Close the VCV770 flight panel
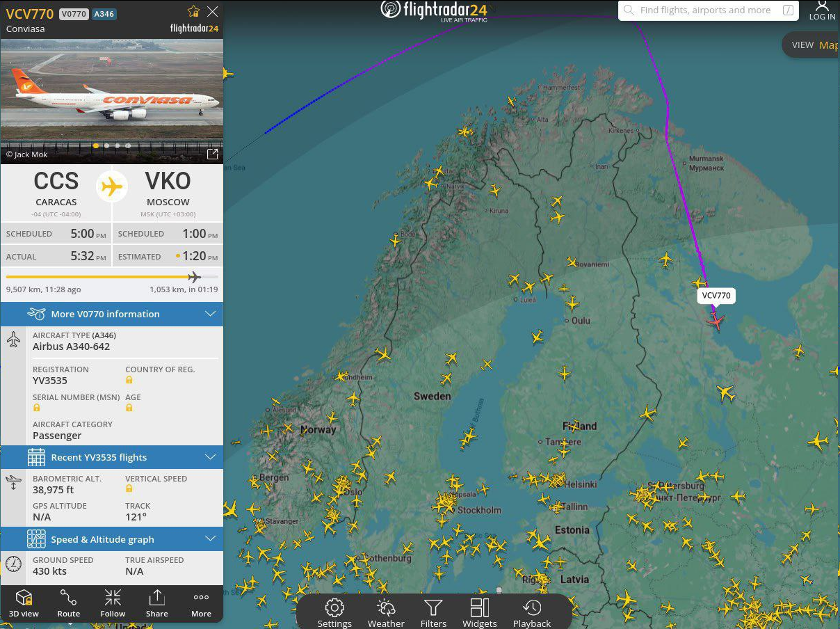The image size is (840, 629). (213, 11)
